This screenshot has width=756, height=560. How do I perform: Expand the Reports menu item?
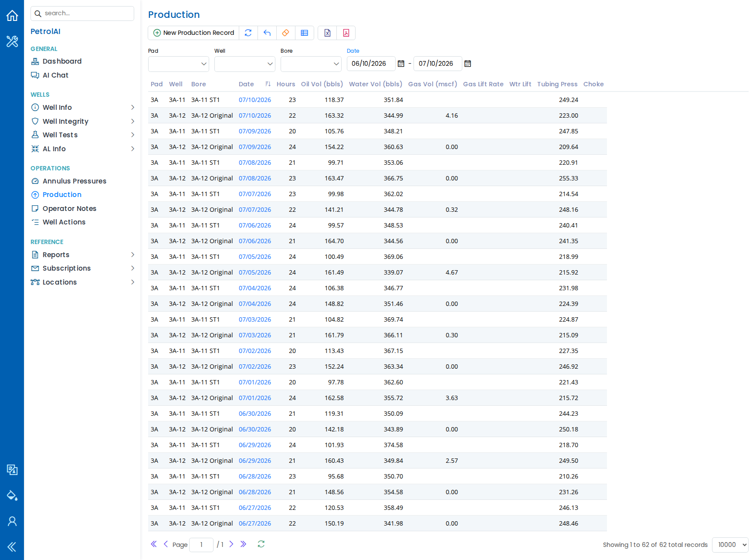point(82,255)
